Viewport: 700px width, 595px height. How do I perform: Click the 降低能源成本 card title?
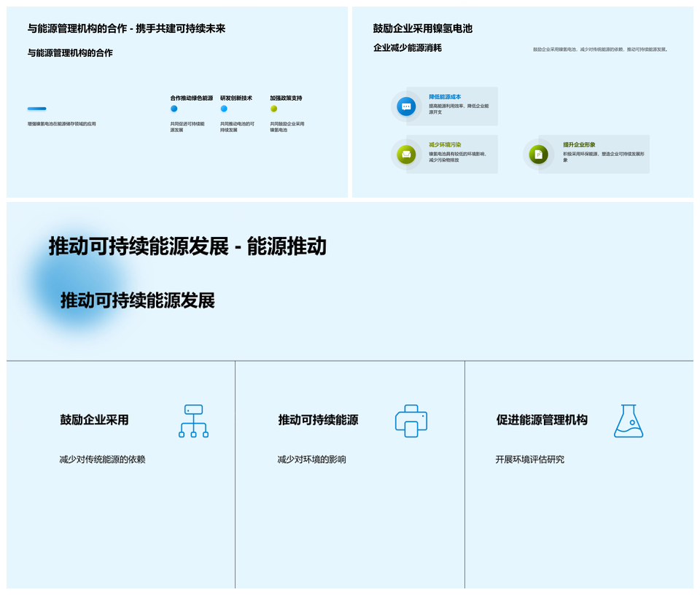tap(445, 97)
